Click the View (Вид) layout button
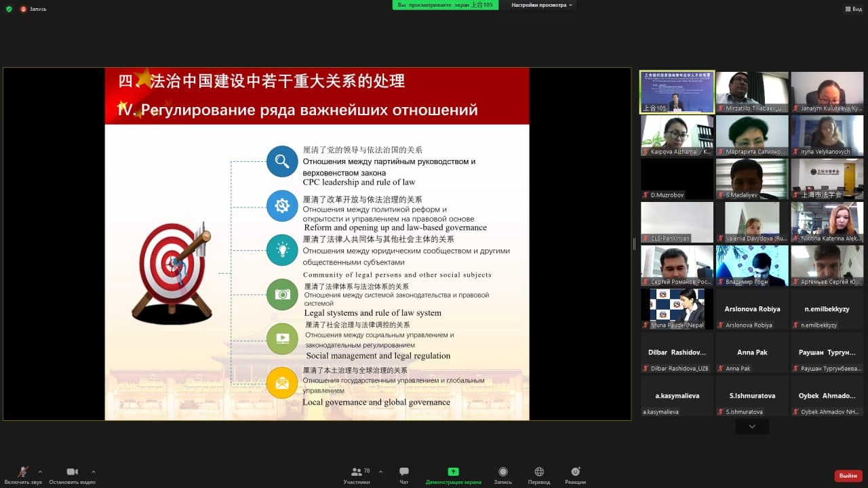The image size is (868, 488). point(853,9)
